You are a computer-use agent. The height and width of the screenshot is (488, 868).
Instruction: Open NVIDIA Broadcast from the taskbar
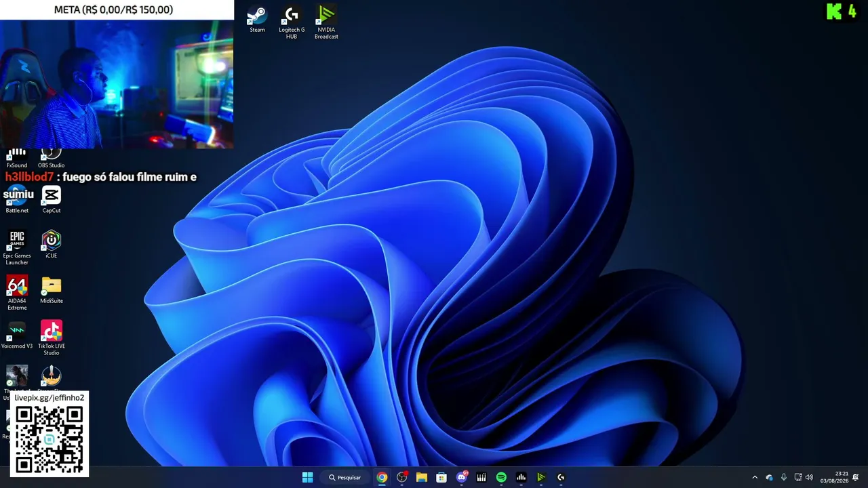541,477
